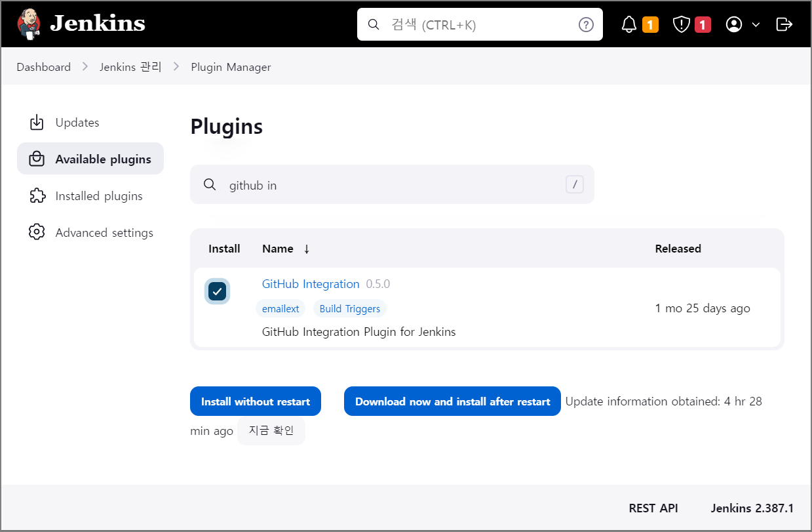Sort by the Released column header
812x532 pixels.
tap(678, 249)
